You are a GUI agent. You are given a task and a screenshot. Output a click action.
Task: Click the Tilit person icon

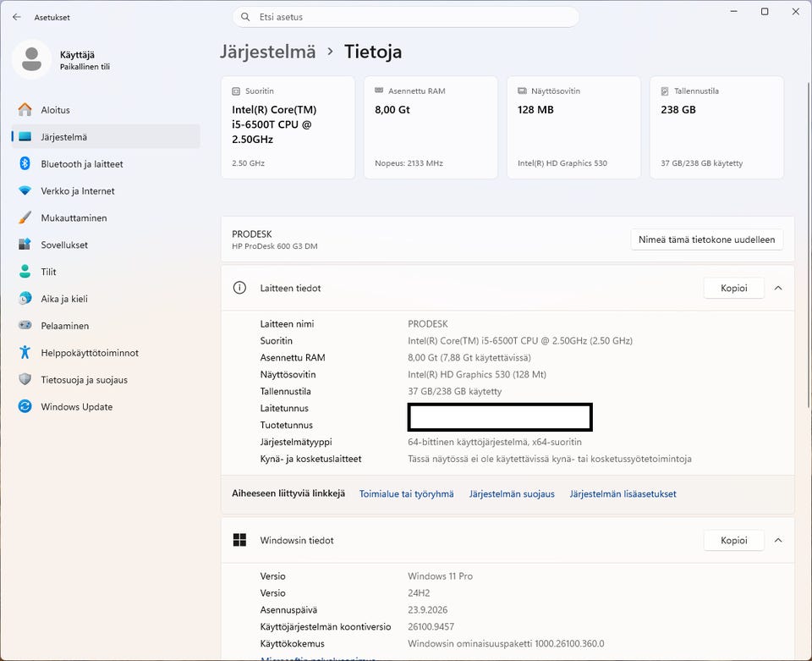[25, 272]
